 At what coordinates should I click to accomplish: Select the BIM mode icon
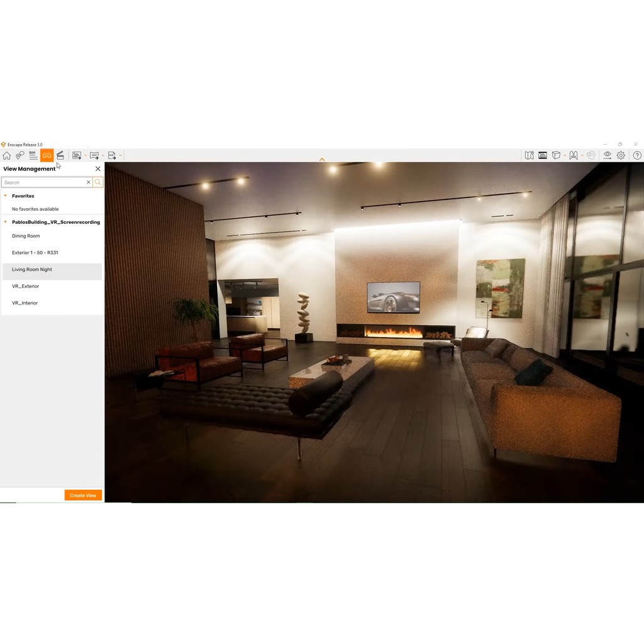pyautogui.click(x=33, y=155)
